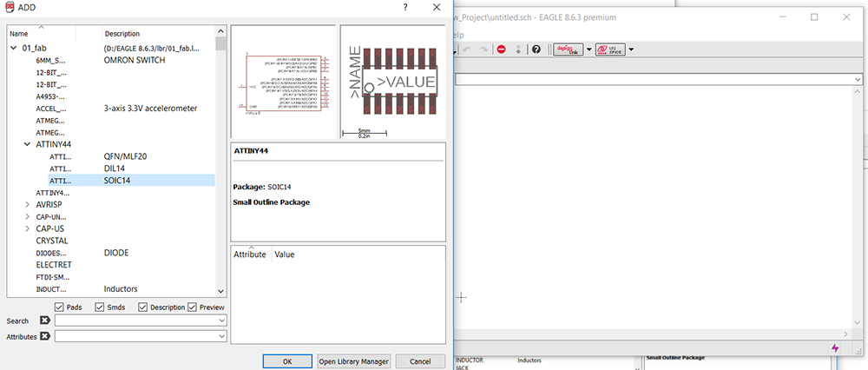The width and height of the screenshot is (868, 370).
Task: Select the 6MM_S... OMRON SWITCH row
Action: [x=124, y=61]
